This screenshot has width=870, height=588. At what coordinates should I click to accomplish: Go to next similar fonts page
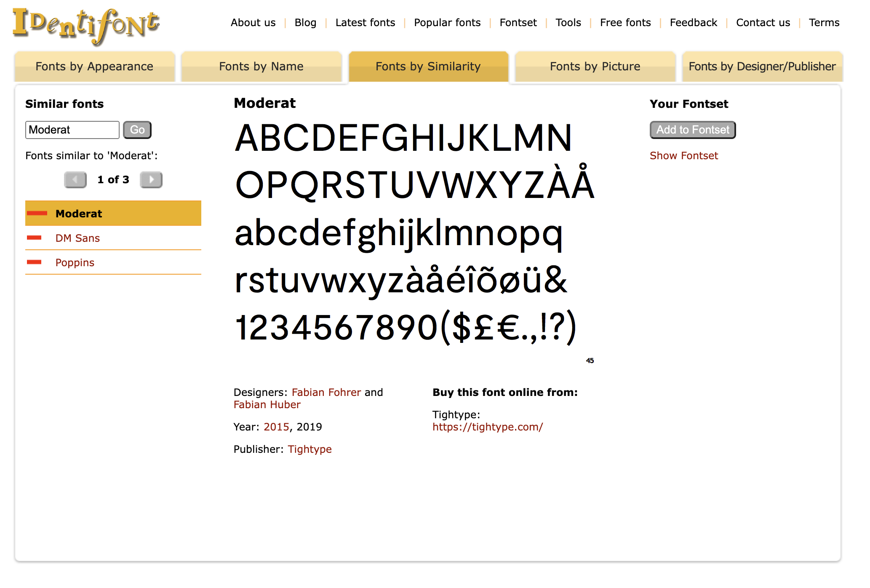click(x=151, y=180)
